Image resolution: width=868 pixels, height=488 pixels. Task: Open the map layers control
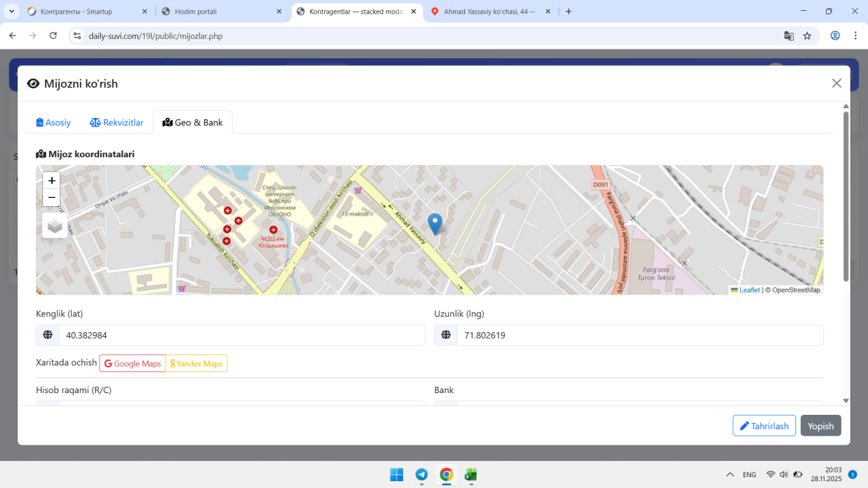(55, 226)
